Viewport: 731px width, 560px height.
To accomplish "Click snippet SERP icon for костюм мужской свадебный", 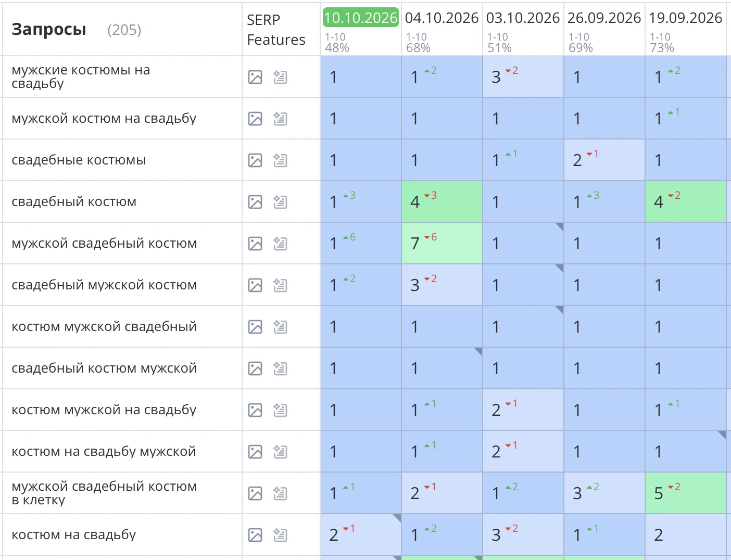I will coord(280,327).
